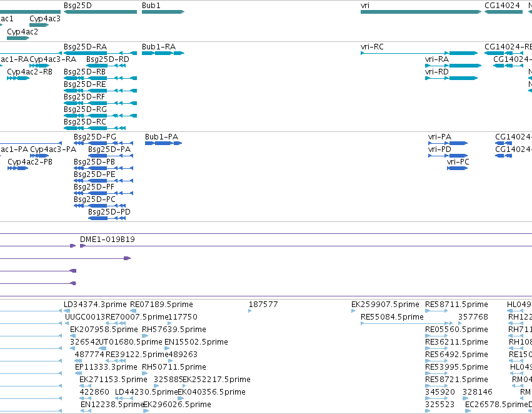Select the 328146 feature label
The width and height of the screenshot is (532, 414).
pyautogui.click(x=478, y=392)
